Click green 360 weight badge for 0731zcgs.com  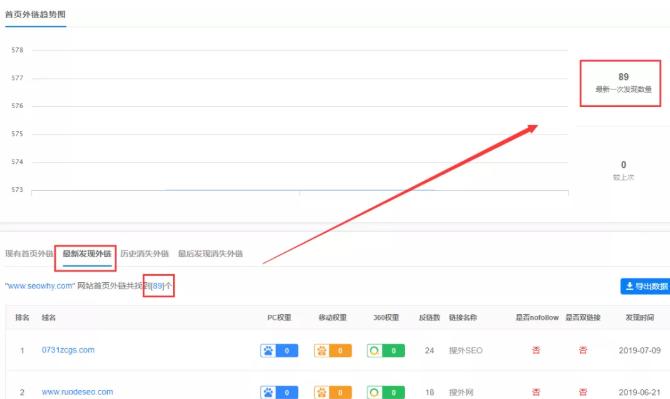[x=385, y=350]
